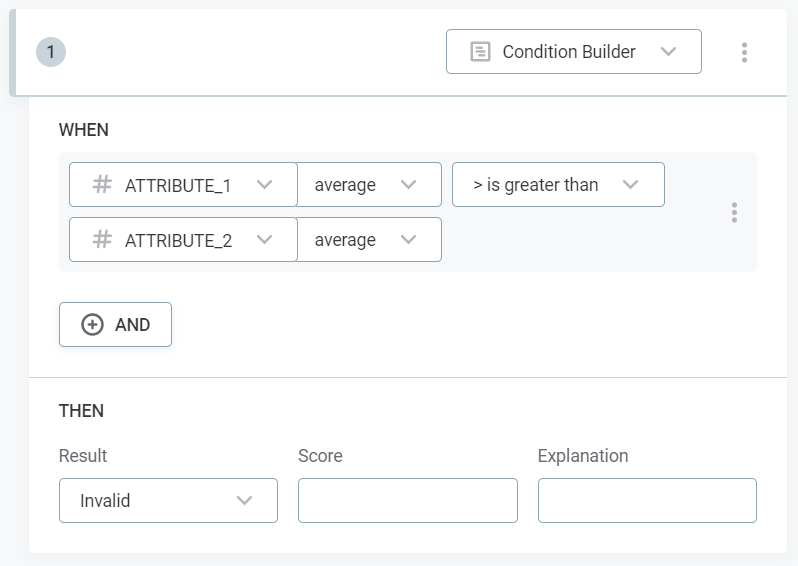Click the chevron on Condition Builder selector
798x566 pixels.
pyautogui.click(x=669, y=52)
